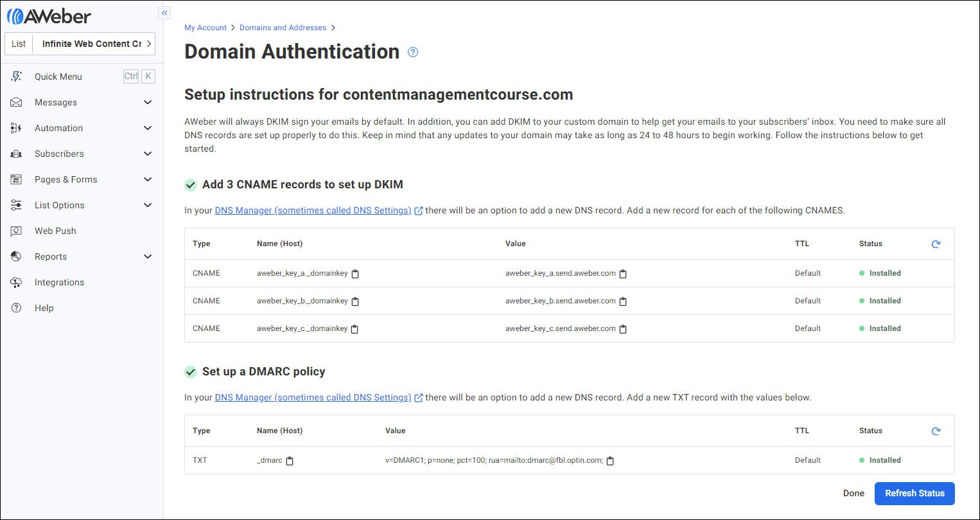Viewport: 980px width, 520px height.
Task: Click the Done button
Action: (853, 494)
